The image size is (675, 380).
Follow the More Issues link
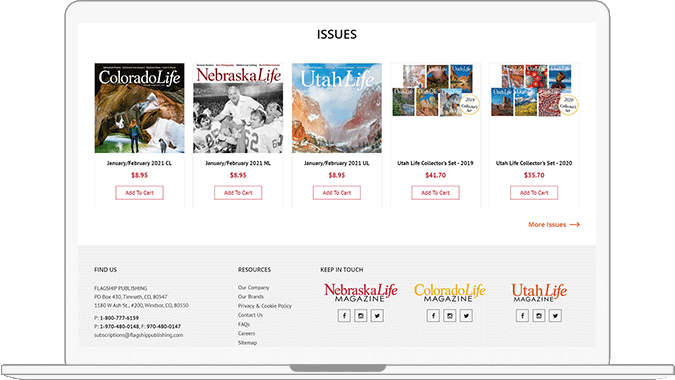pos(554,225)
